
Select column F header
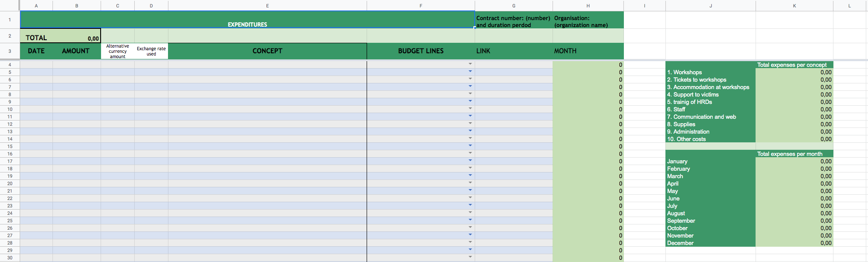click(x=421, y=6)
